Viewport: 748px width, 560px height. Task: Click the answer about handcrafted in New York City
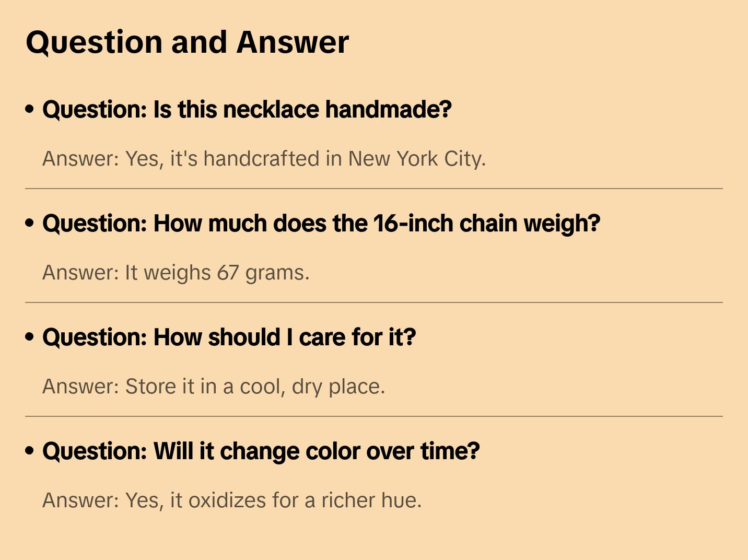pos(264,159)
